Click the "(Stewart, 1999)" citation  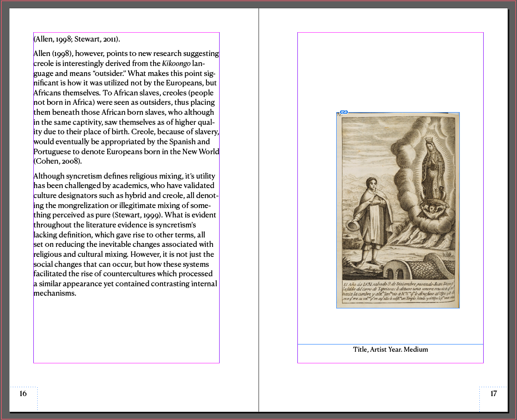tap(136, 215)
